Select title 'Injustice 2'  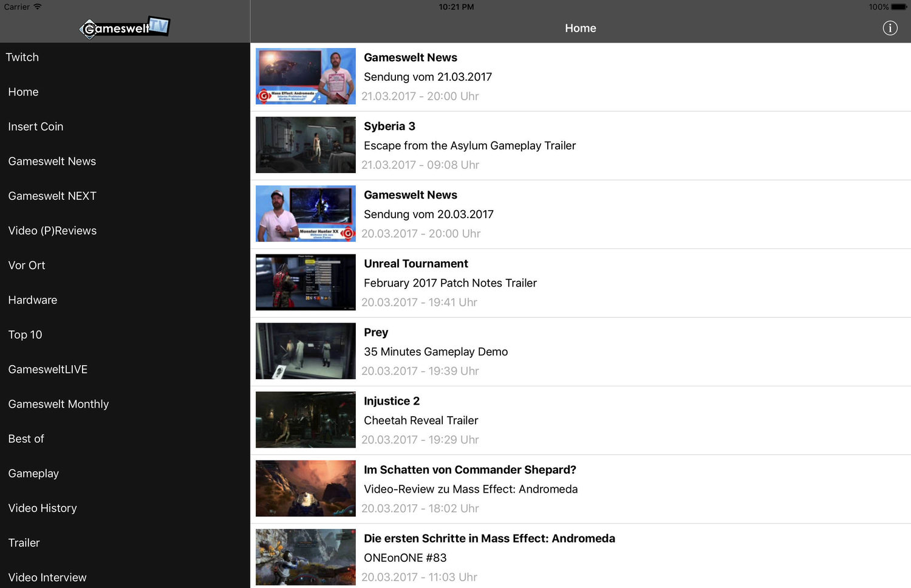point(392,401)
